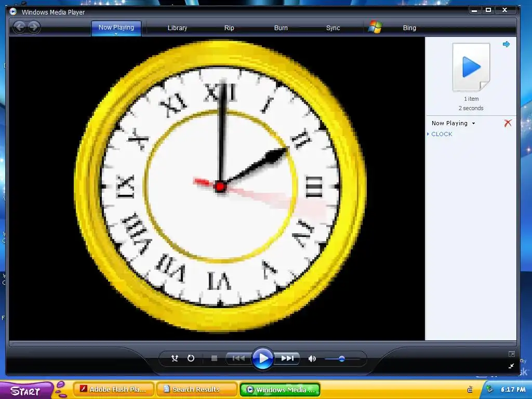Switch to compact mode with the diagonal arrow icon
The image size is (532, 399).
point(511,366)
